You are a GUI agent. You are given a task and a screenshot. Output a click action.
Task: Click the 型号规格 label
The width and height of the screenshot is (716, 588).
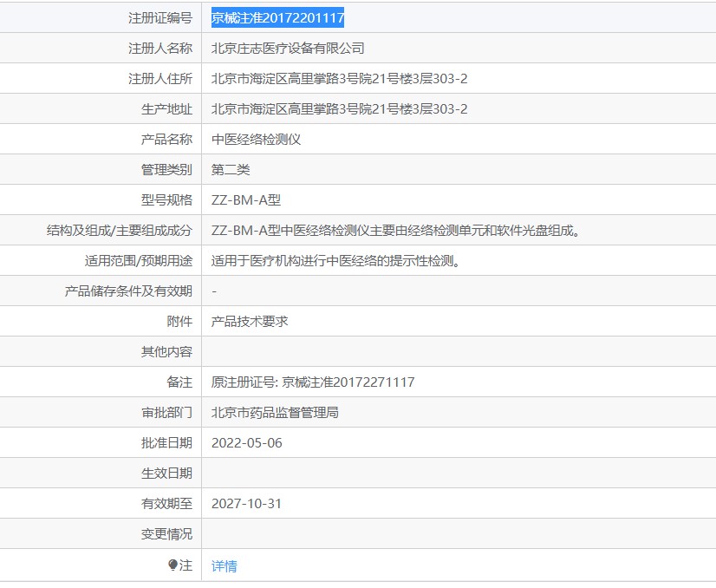click(166, 200)
